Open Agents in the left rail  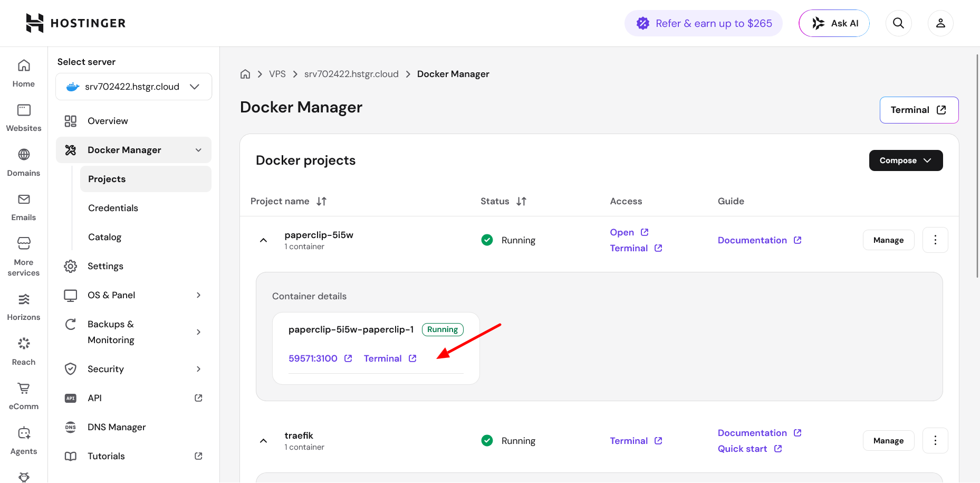[x=24, y=441]
